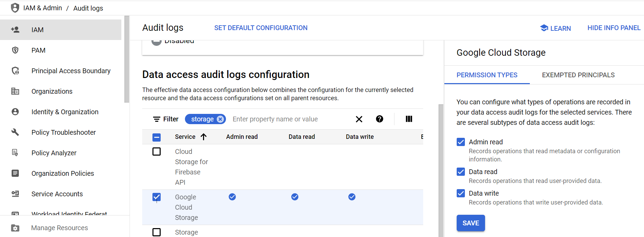Click the PAM shield icon
This screenshot has width=644, height=237.
15,50
